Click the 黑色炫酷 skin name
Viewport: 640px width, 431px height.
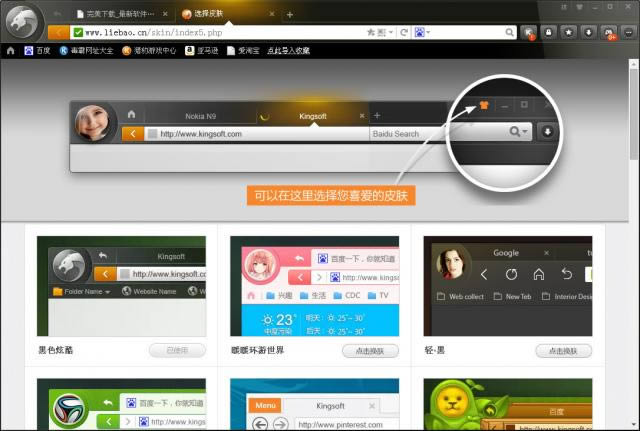click(x=56, y=350)
